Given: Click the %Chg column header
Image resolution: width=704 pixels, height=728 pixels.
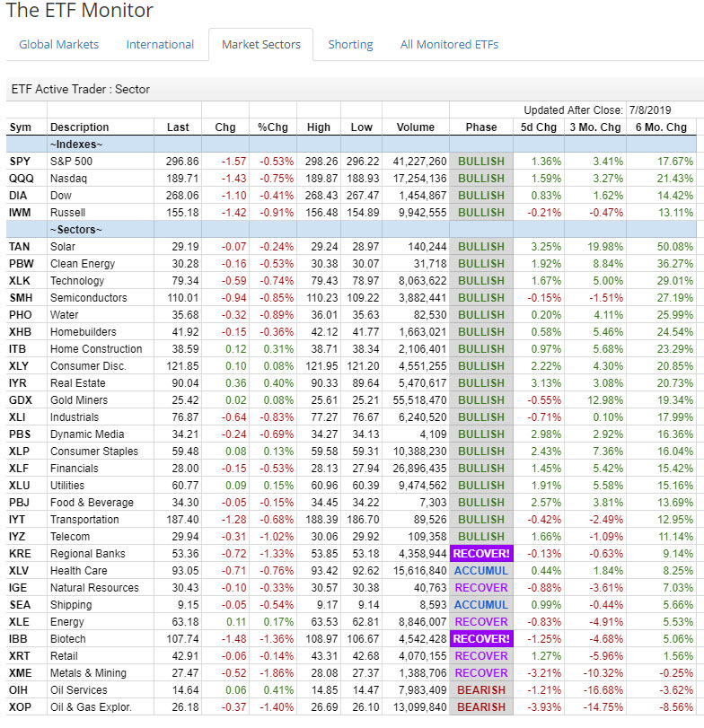Looking at the screenshot, I should pos(273,127).
